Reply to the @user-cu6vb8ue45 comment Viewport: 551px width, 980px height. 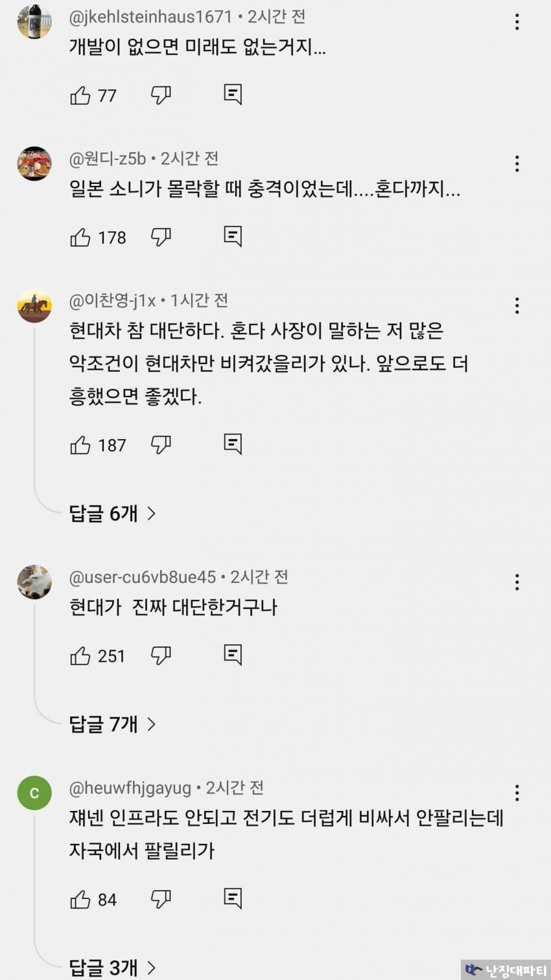pos(233,655)
